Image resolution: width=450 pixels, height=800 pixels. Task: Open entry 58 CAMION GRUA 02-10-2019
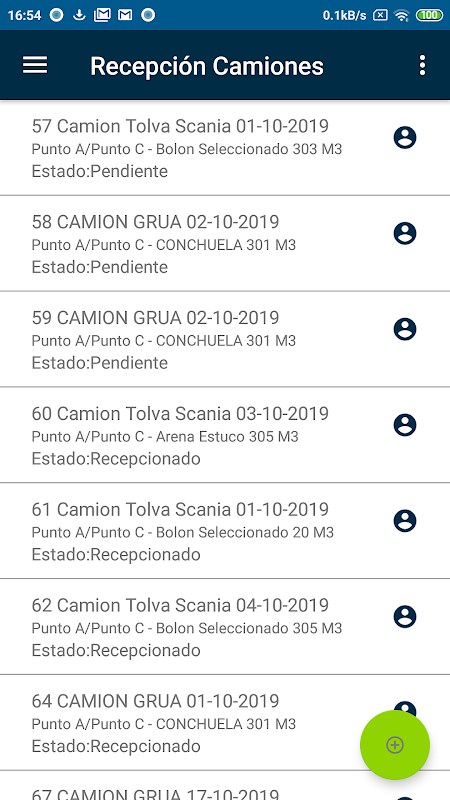225,243
